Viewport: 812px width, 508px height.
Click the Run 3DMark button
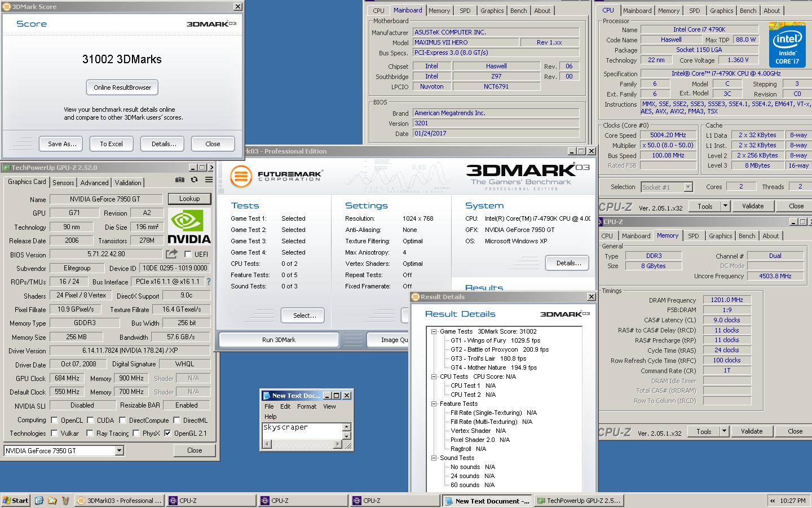(279, 340)
